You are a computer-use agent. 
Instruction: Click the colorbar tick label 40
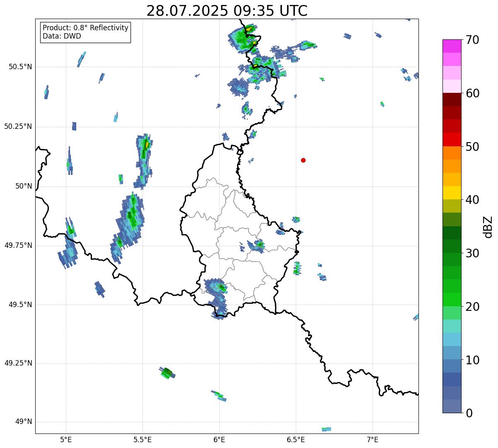pos(472,200)
